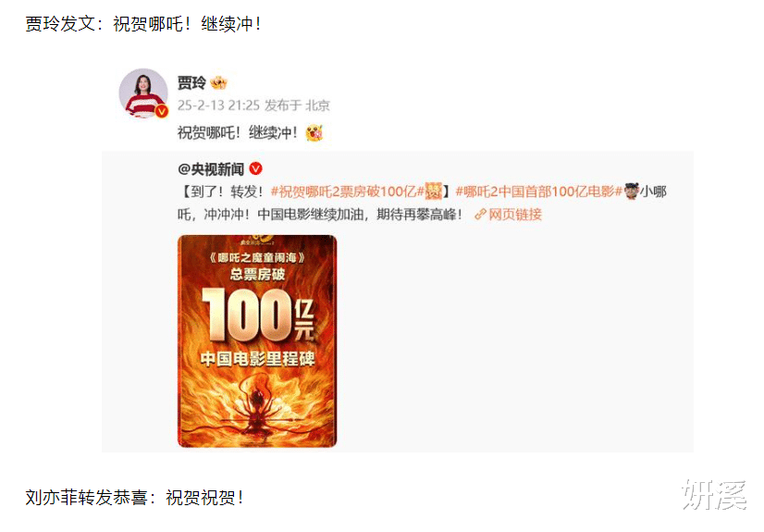Viewport: 764px width, 532px height.
Task: Click the line 刘亦菲转发恭喜：祝贺祝贺！
Action: (134, 498)
